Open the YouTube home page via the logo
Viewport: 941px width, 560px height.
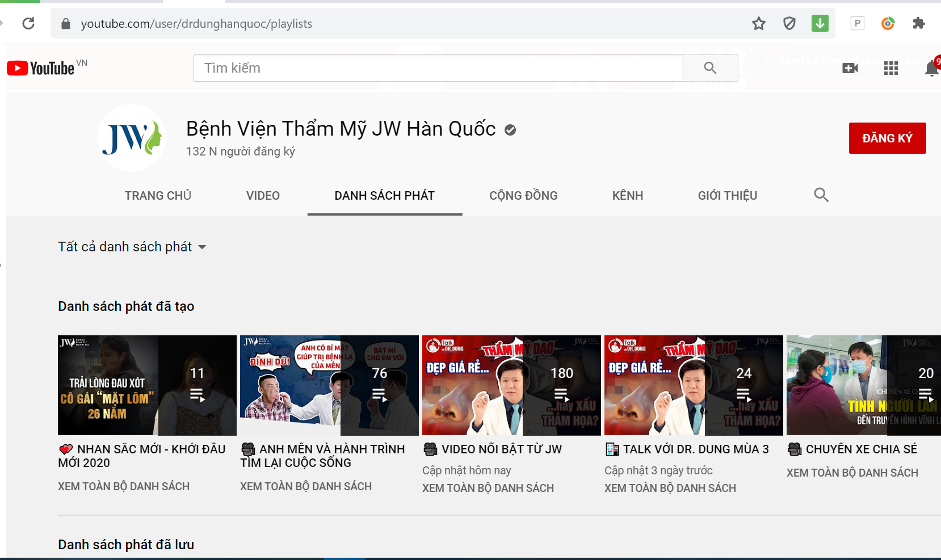40,68
